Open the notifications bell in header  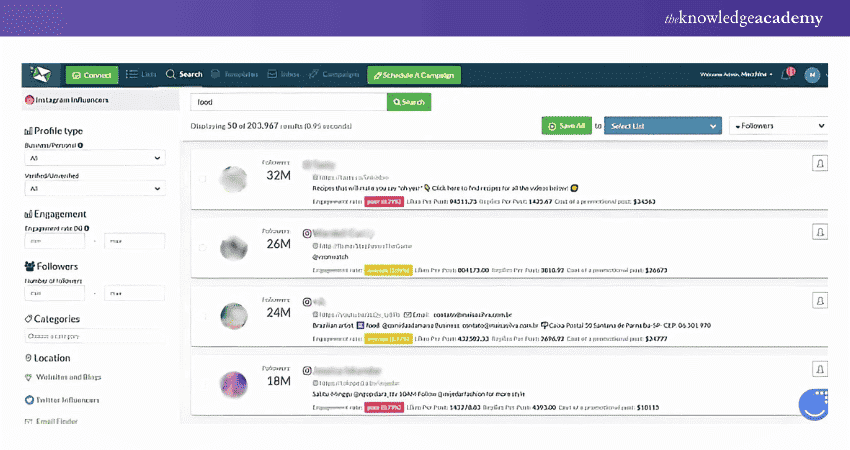[x=789, y=75]
